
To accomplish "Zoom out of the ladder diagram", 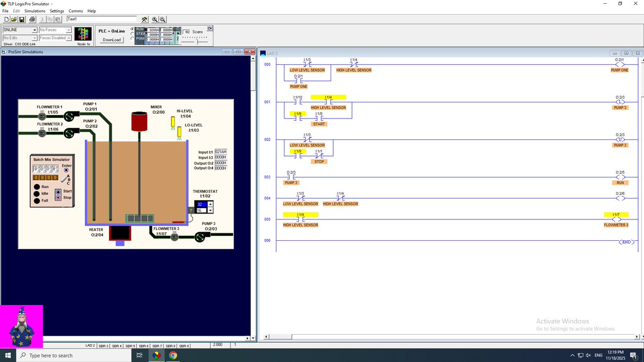I will point(162,19).
